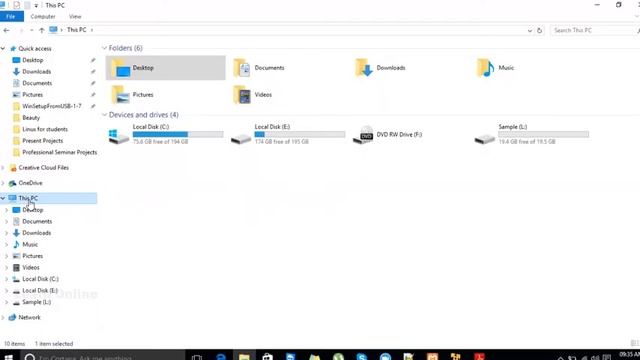Image resolution: width=640 pixels, height=360 pixels.
Task: Open the Store taskbar icon
Action: point(267,357)
